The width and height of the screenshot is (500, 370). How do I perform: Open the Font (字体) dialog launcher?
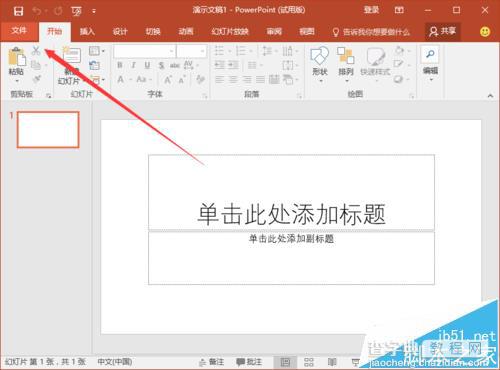click(205, 96)
